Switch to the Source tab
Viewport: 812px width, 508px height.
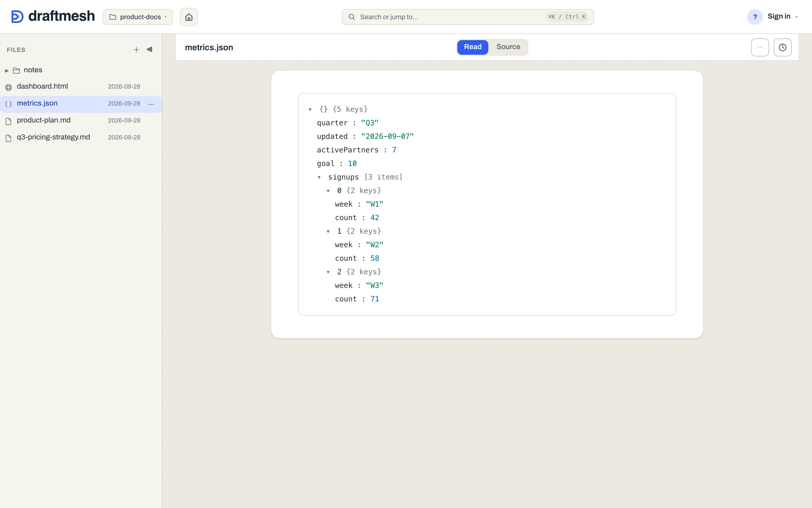tap(508, 47)
